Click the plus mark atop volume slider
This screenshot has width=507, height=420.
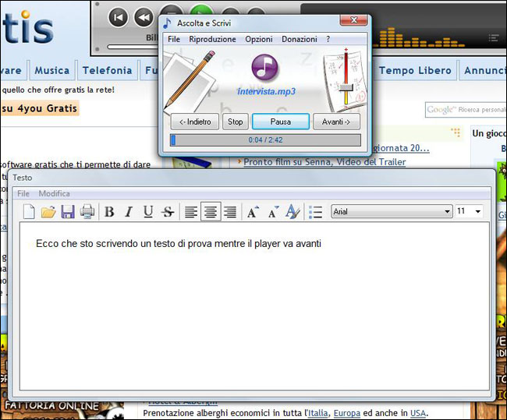click(x=346, y=50)
